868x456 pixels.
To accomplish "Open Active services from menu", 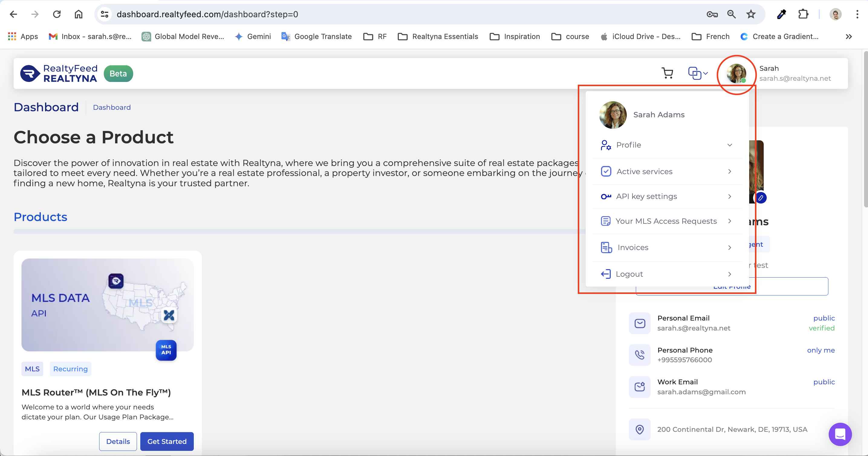I will coord(667,171).
